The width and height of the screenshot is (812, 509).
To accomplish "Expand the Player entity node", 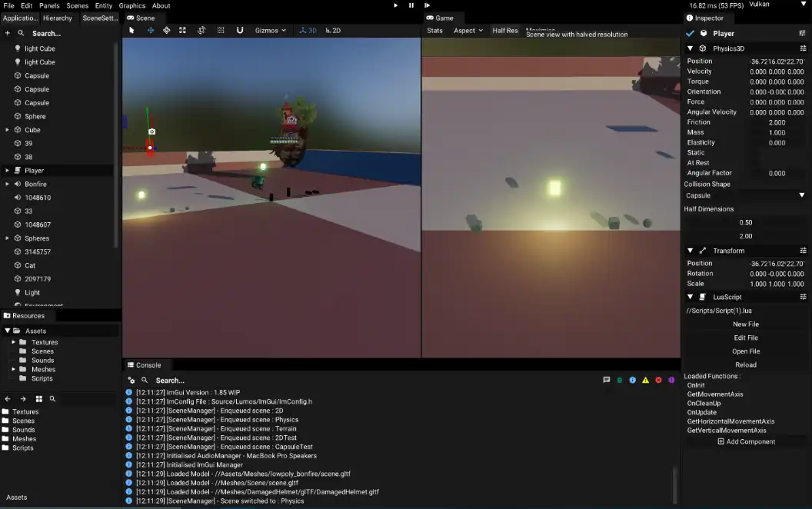I will coord(7,171).
